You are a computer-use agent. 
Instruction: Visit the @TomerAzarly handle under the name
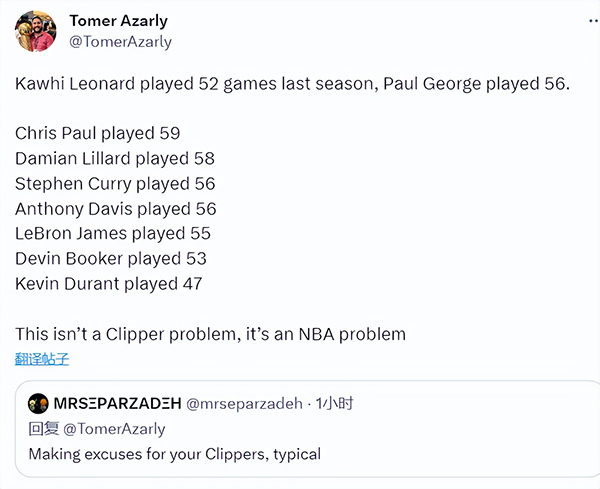click(120, 42)
